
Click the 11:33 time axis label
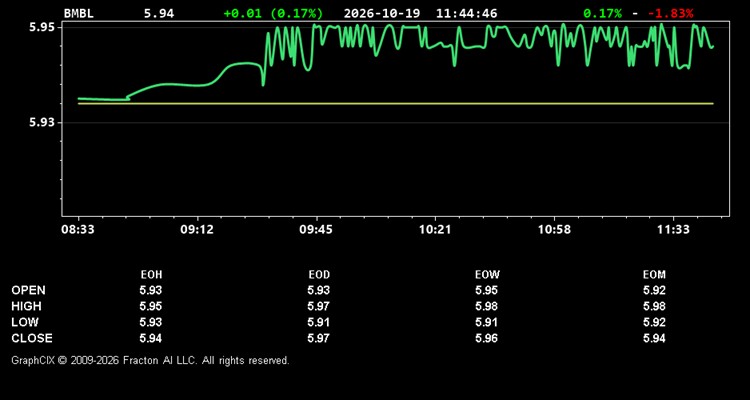click(673, 229)
